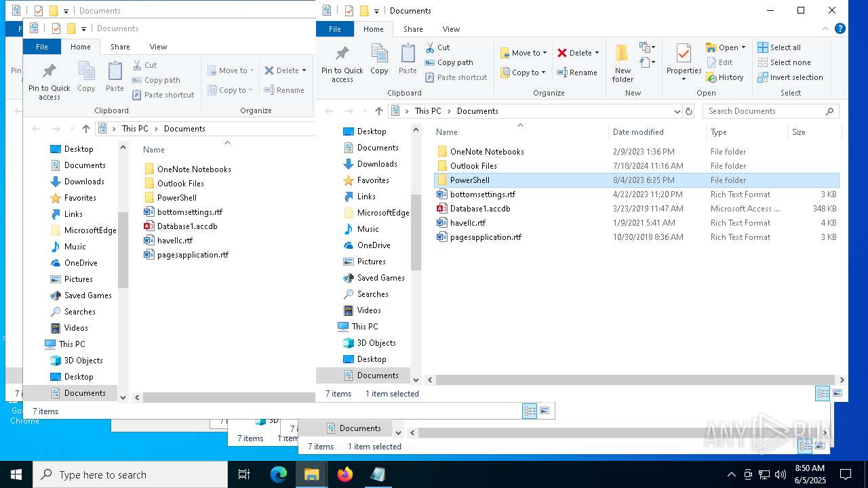Switch to the View tab in left window
Image resolution: width=868 pixels, height=488 pixels.
(158, 47)
